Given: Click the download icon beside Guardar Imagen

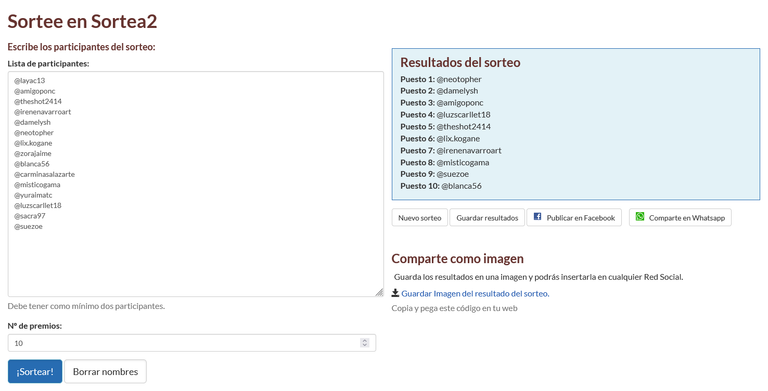Looking at the screenshot, I should pos(395,293).
